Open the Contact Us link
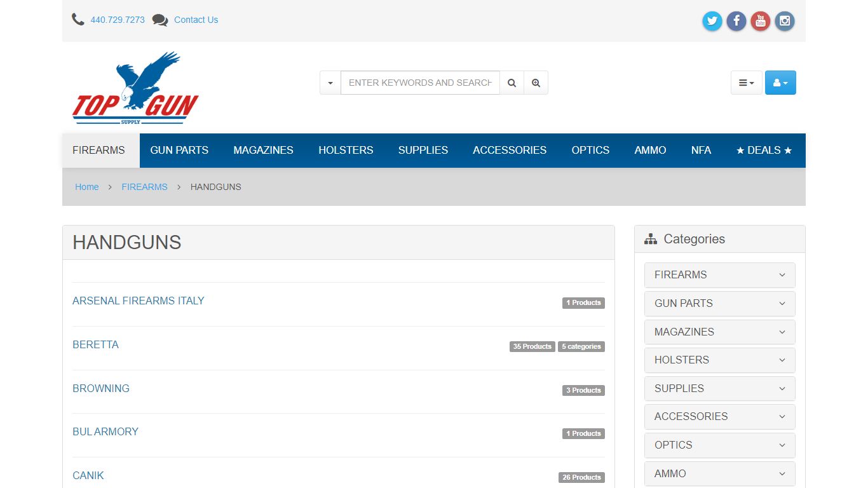The image size is (868, 488). click(196, 20)
